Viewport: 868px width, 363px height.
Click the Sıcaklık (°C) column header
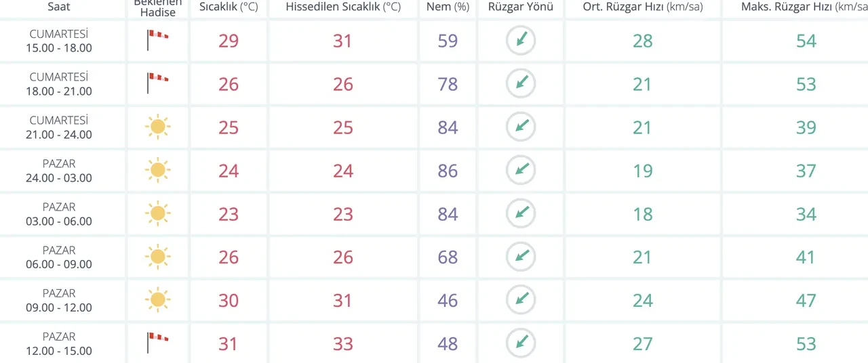[x=229, y=7]
